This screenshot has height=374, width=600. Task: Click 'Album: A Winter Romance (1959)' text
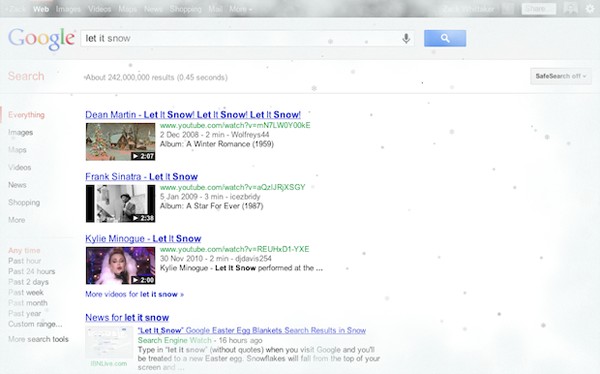217,144
